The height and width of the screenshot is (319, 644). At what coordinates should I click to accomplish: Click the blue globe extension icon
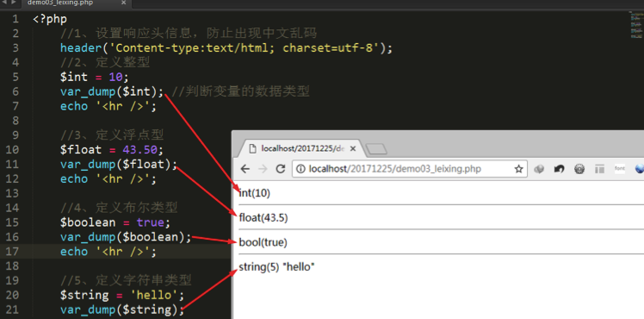640,169
